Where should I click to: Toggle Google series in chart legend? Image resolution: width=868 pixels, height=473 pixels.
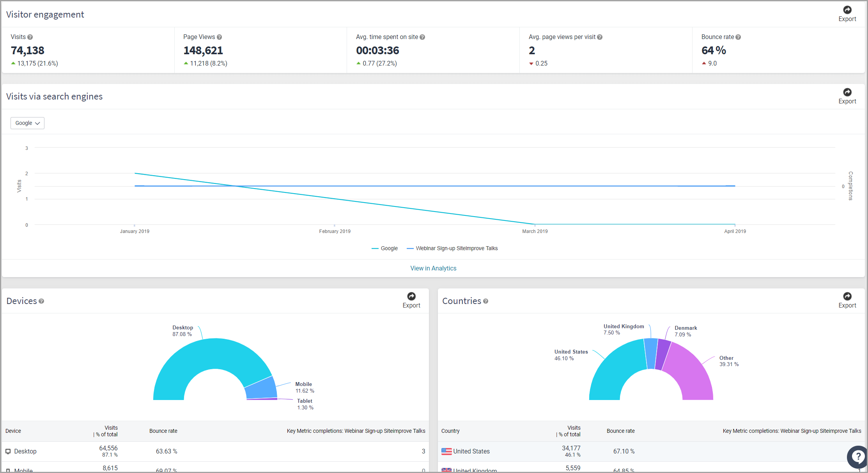pyautogui.click(x=384, y=248)
